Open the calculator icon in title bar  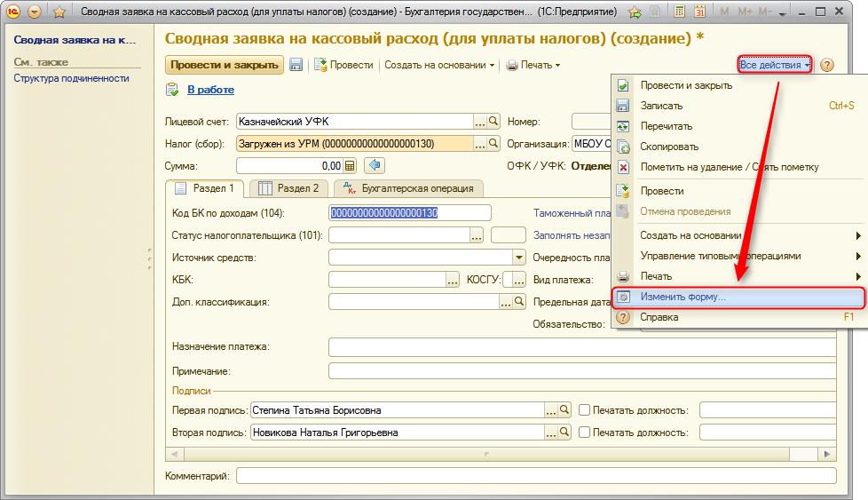click(x=679, y=11)
